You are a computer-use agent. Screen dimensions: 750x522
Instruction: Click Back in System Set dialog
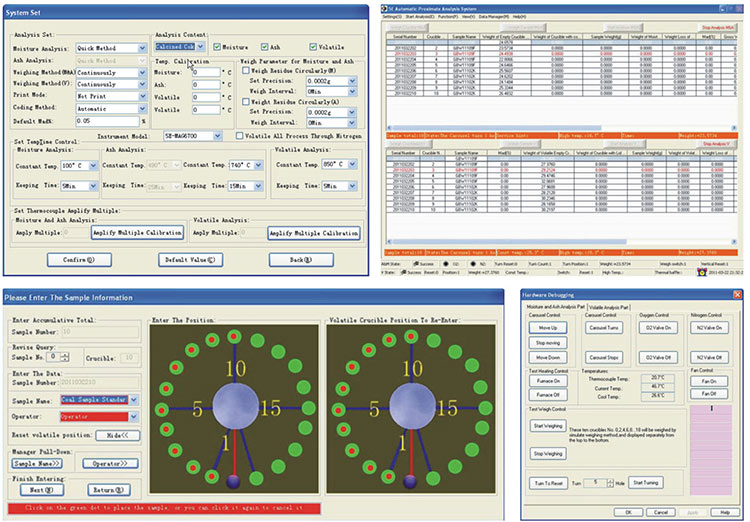point(301,260)
